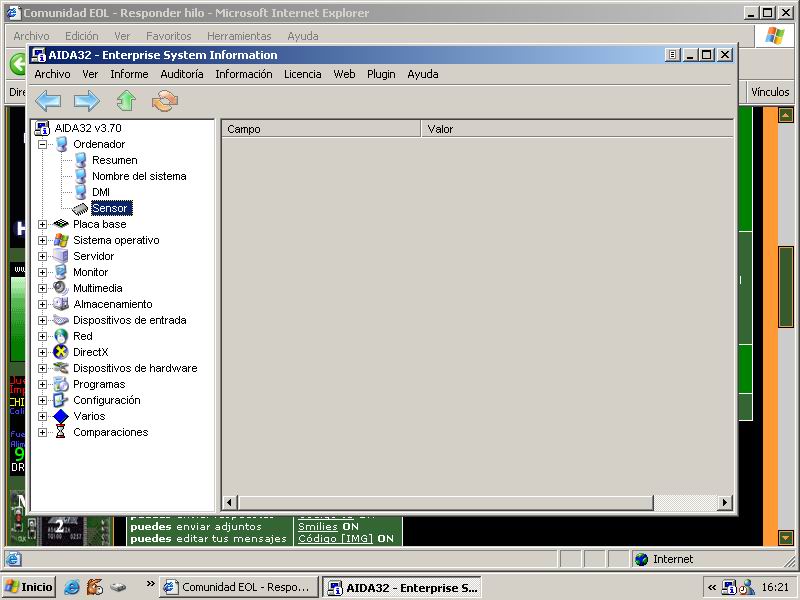Image resolution: width=800 pixels, height=600 pixels.
Task: Click the Sistema operativo Windows flag icon
Action: coord(61,240)
